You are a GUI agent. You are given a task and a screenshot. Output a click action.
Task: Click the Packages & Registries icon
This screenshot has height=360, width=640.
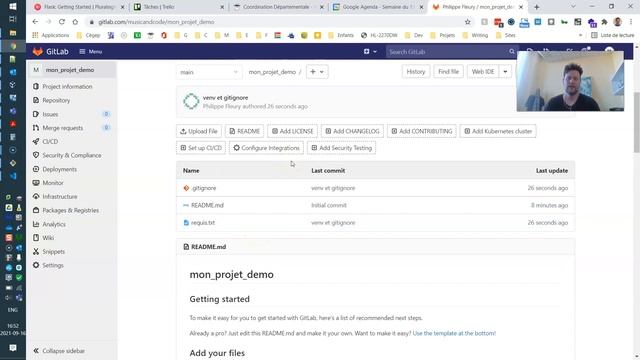(x=36, y=210)
